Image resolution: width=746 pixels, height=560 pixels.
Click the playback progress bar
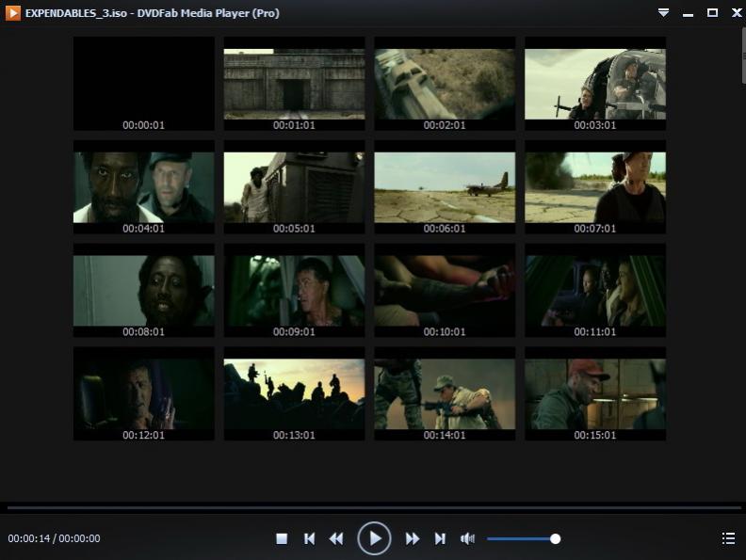pos(374,507)
